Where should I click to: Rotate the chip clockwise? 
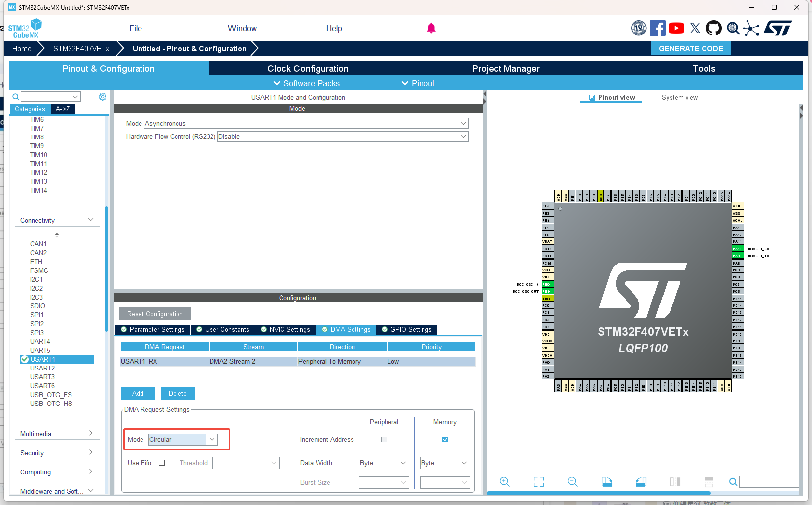[607, 482]
